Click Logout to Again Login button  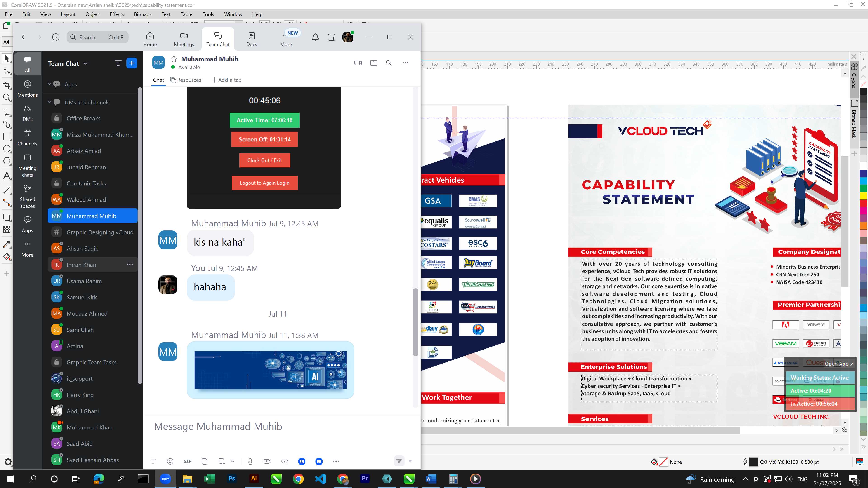(x=264, y=183)
